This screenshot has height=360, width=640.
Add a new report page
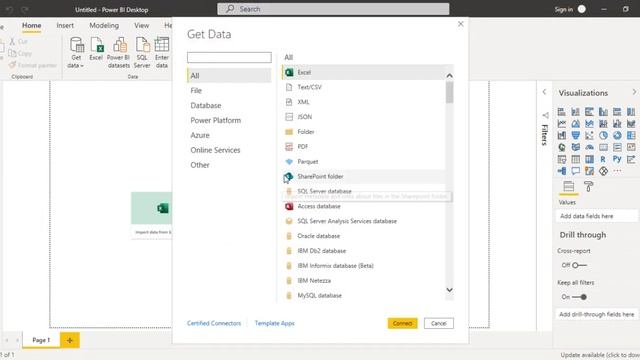70,340
